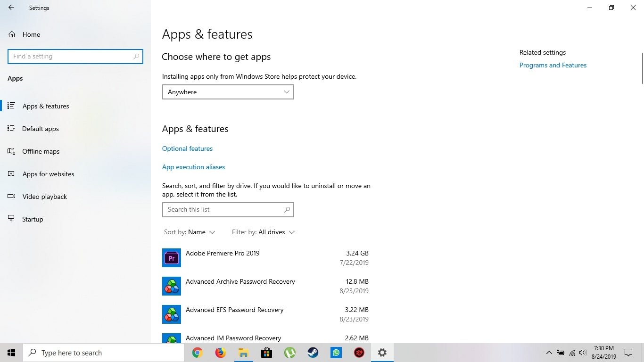Select the Advanced Archive Password Recovery icon
Image resolution: width=644 pixels, height=362 pixels.
coord(172,286)
